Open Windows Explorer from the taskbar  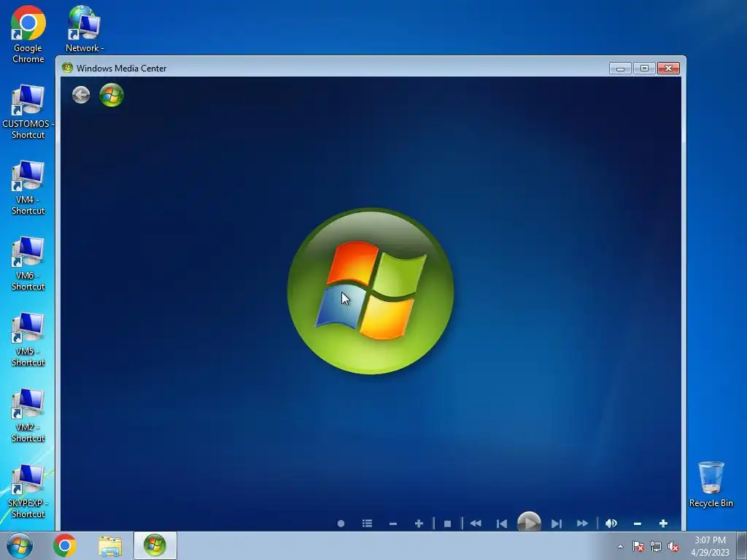(110, 545)
